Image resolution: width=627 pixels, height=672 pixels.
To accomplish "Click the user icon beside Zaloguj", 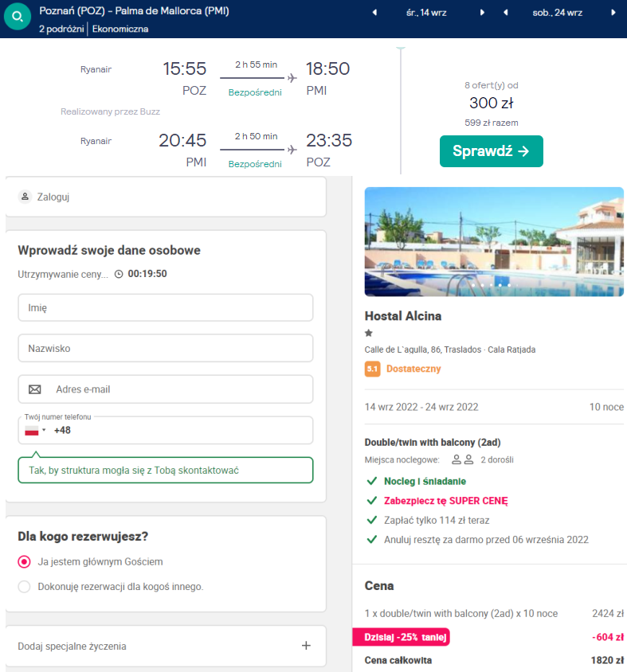I will (25, 197).
